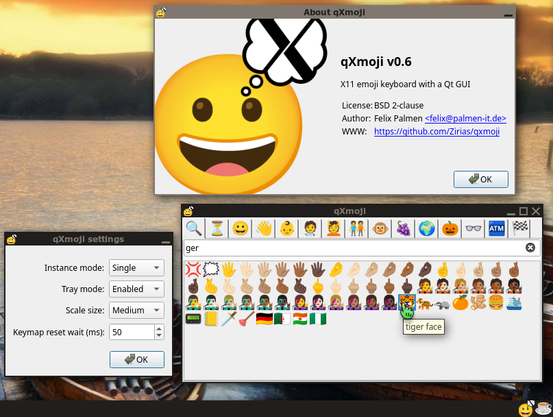
Task: Pick the Nigeria flag emoji
Action: point(318,319)
